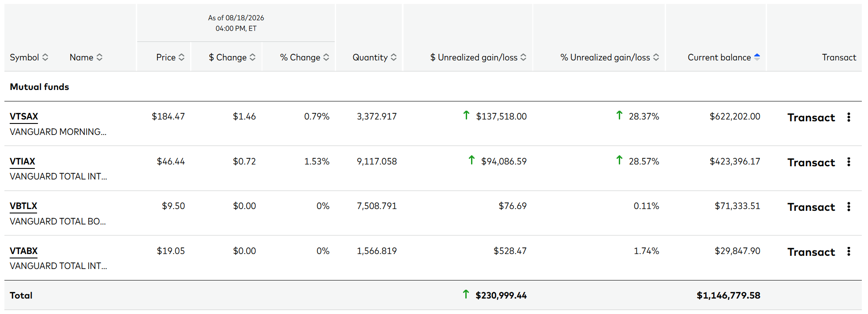Sort by Quantity column arrows
Screen dimensions: 868x314
click(393, 57)
